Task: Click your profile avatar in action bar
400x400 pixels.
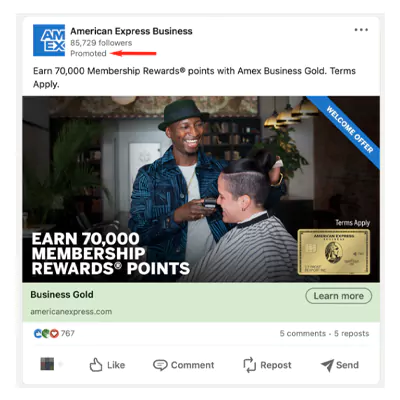Action: [x=47, y=364]
